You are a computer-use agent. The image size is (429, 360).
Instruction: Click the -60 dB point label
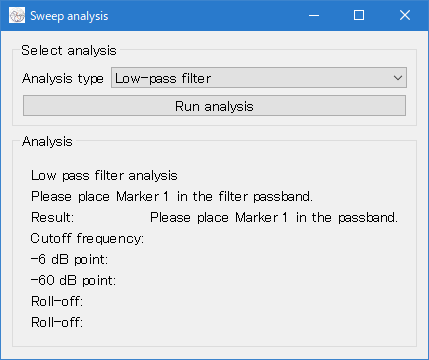pyautogui.click(x=73, y=280)
